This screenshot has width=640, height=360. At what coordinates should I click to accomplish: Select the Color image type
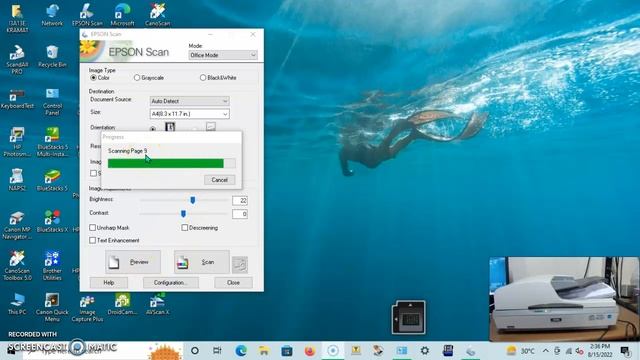93,78
